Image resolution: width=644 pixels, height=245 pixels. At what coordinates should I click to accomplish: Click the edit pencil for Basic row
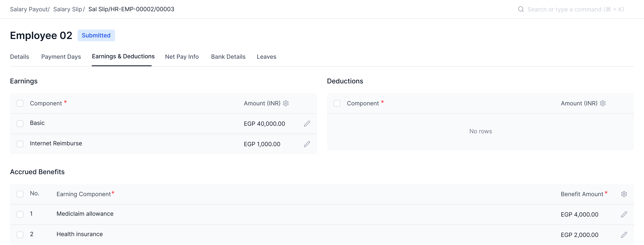[307, 124]
